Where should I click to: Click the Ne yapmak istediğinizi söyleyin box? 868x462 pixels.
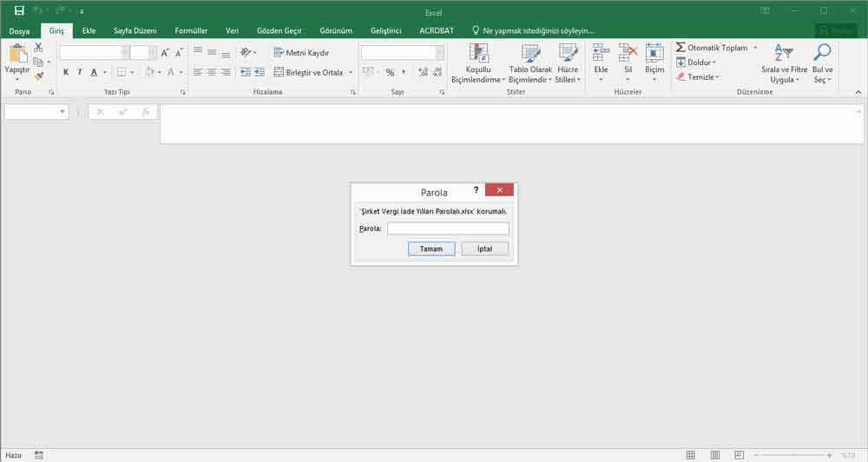click(533, 30)
